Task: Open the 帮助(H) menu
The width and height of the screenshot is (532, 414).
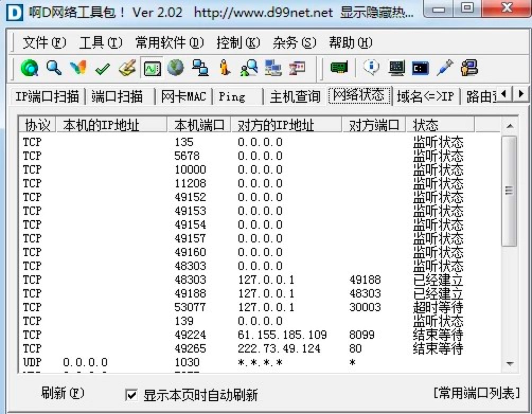Action: coord(350,43)
